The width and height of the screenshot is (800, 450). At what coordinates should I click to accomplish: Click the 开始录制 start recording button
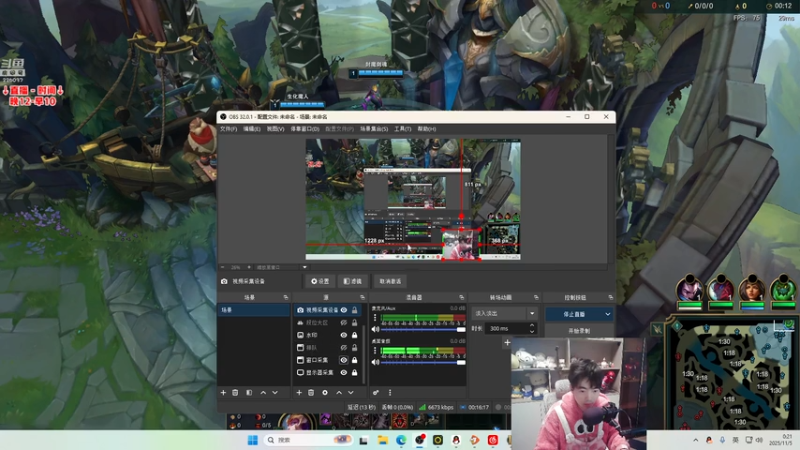pos(579,331)
